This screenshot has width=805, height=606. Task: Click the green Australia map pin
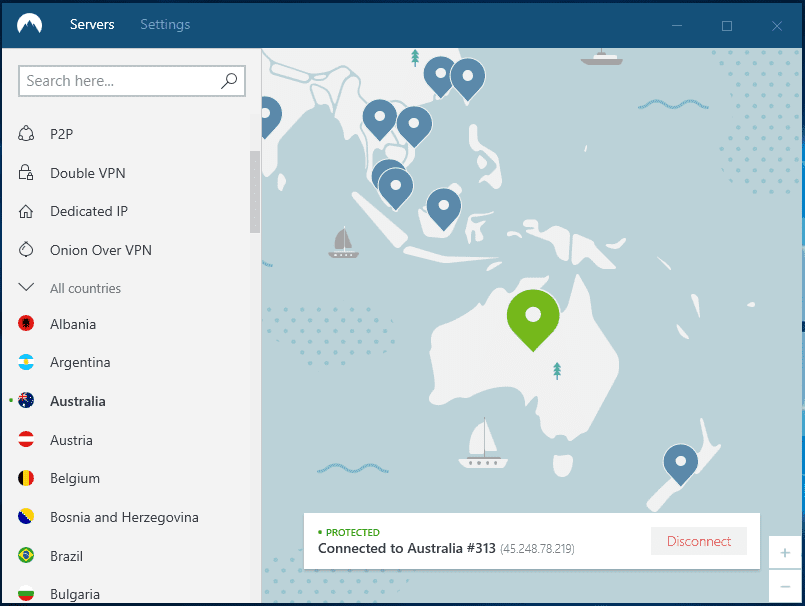[533, 319]
